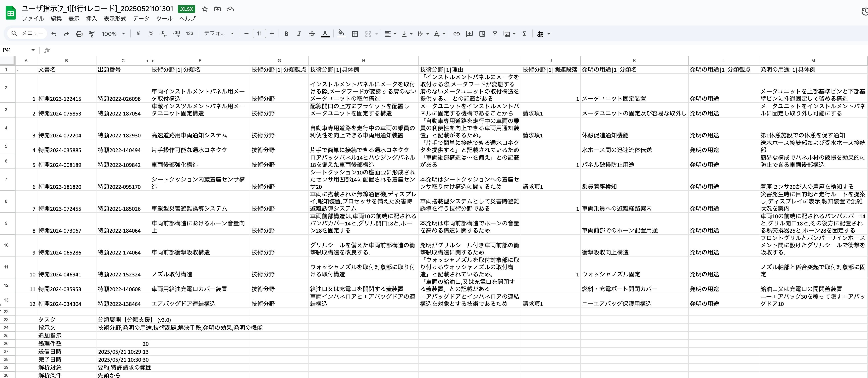The width and height of the screenshot is (868, 378).
Task: Select column K header
Action: tap(634, 61)
